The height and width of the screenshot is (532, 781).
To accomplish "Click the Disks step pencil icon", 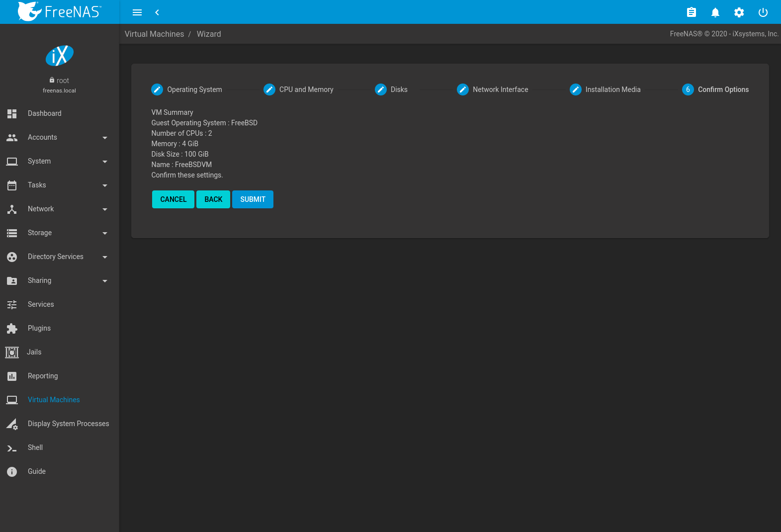I will click(381, 89).
